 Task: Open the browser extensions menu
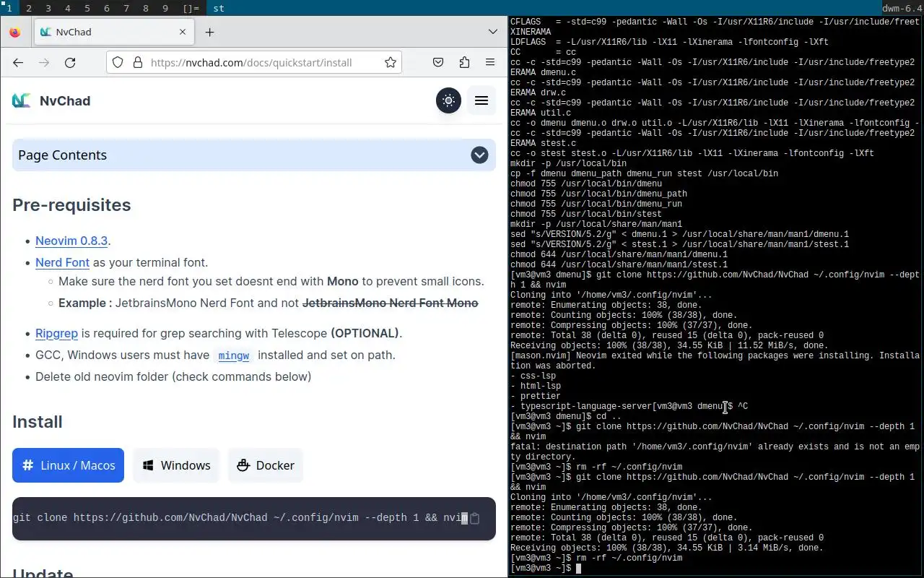click(464, 62)
